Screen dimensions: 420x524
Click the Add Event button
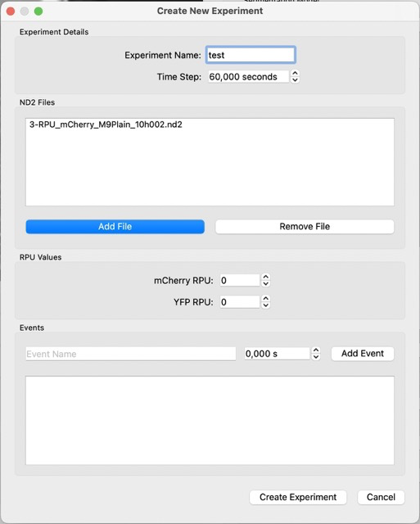tap(363, 354)
